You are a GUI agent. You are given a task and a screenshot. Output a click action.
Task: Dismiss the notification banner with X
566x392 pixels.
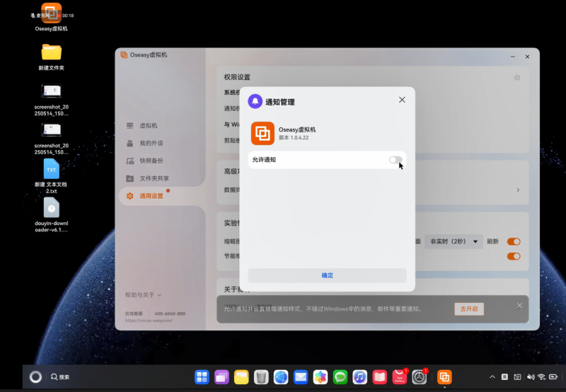pos(519,306)
